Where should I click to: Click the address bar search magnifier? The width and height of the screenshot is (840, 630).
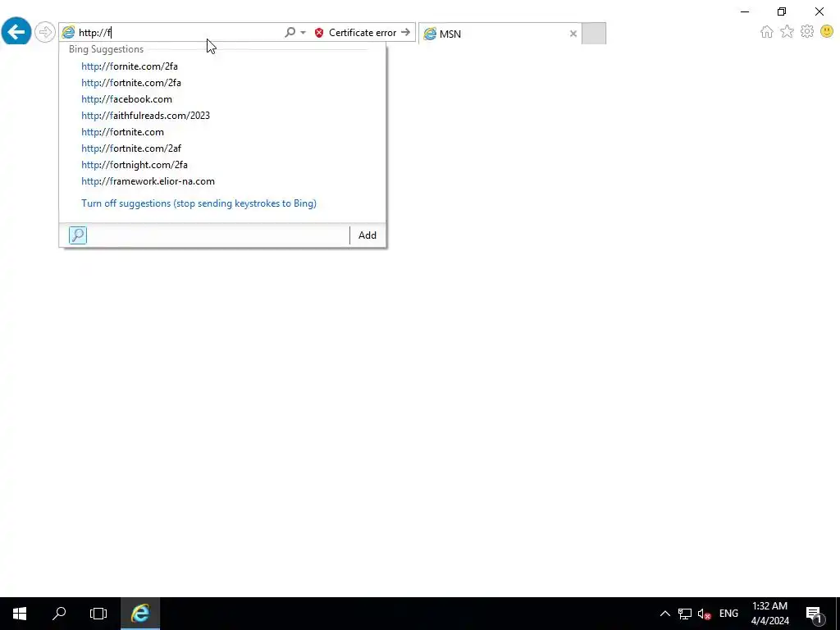click(x=290, y=32)
